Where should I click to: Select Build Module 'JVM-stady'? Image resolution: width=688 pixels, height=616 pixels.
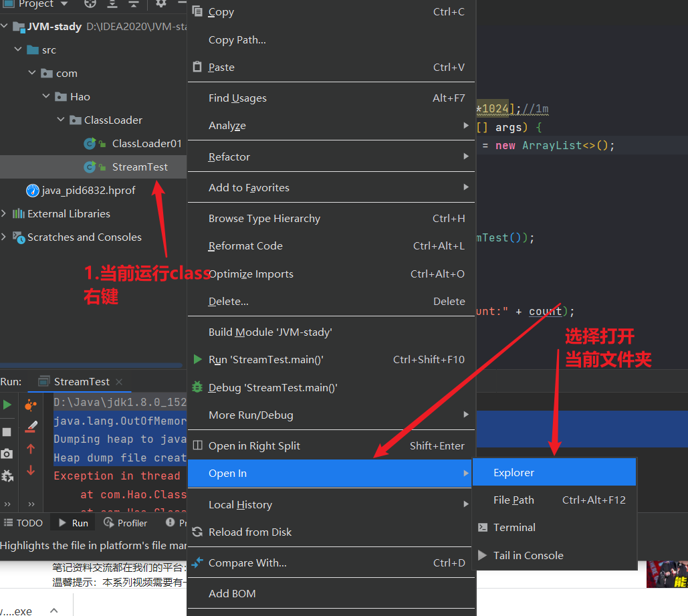click(331, 332)
